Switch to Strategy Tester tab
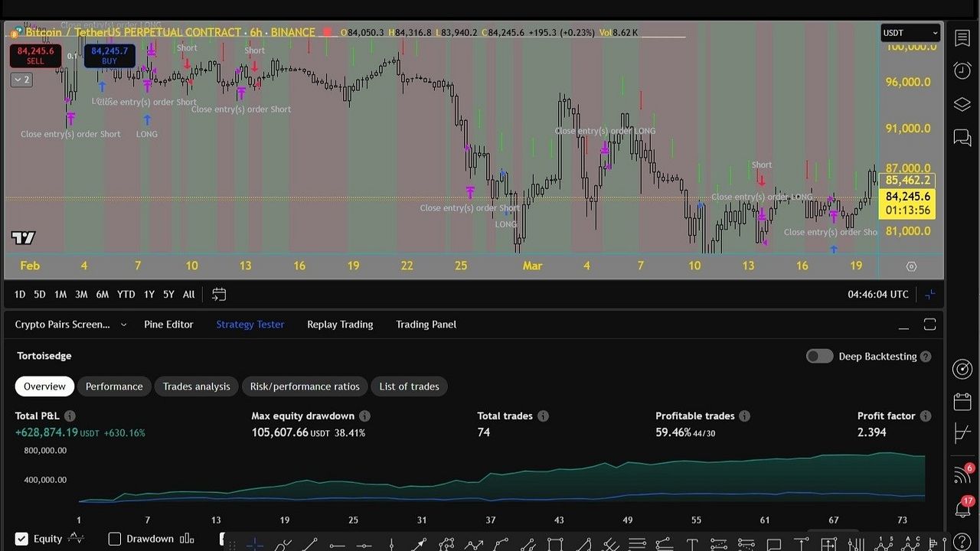The height and width of the screenshot is (551, 980). [250, 324]
